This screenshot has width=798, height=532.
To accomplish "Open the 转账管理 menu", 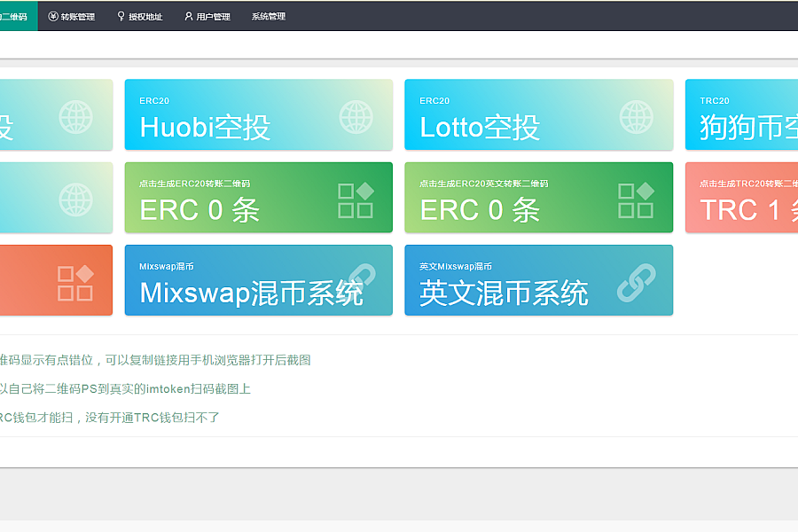I will pyautogui.click(x=72, y=16).
